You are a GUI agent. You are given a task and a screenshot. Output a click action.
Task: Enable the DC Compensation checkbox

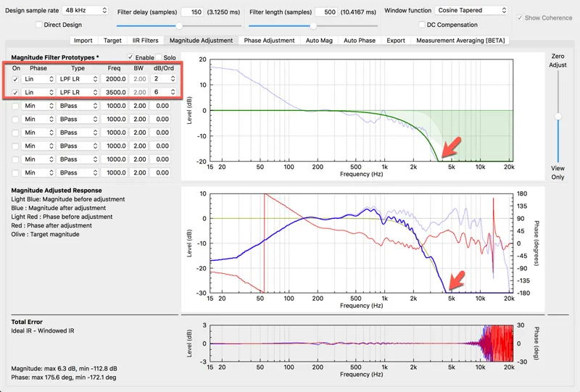point(422,25)
